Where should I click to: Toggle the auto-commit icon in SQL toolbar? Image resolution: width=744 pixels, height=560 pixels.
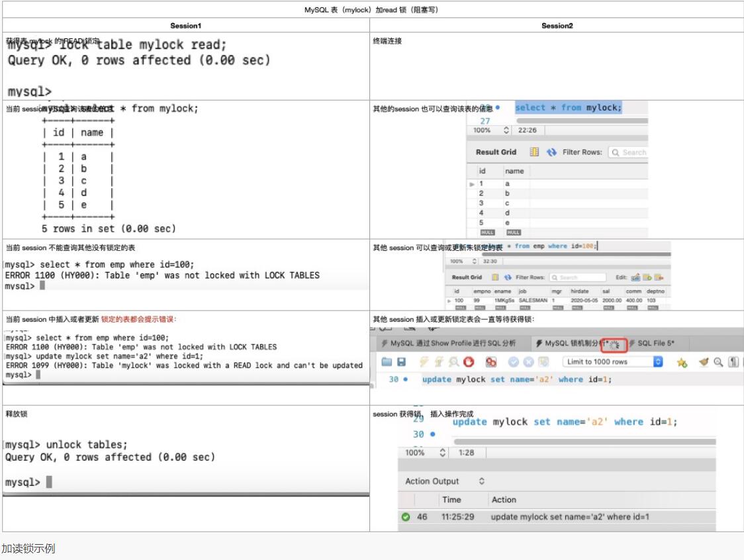coord(543,362)
